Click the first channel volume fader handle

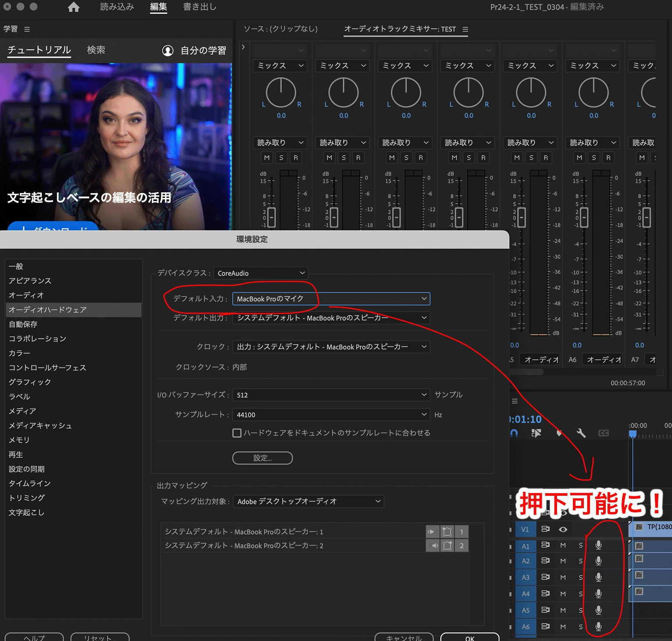pyautogui.click(x=272, y=218)
